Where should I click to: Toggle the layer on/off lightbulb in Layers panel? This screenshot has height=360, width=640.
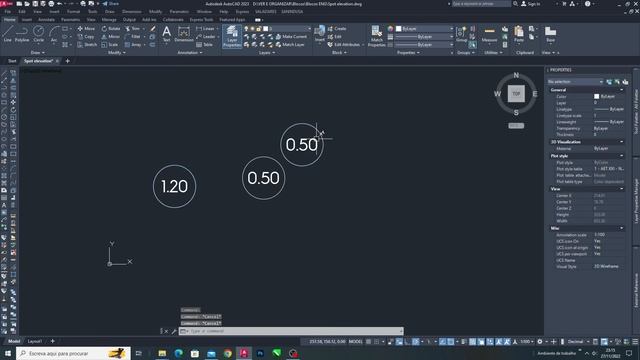click(x=247, y=29)
